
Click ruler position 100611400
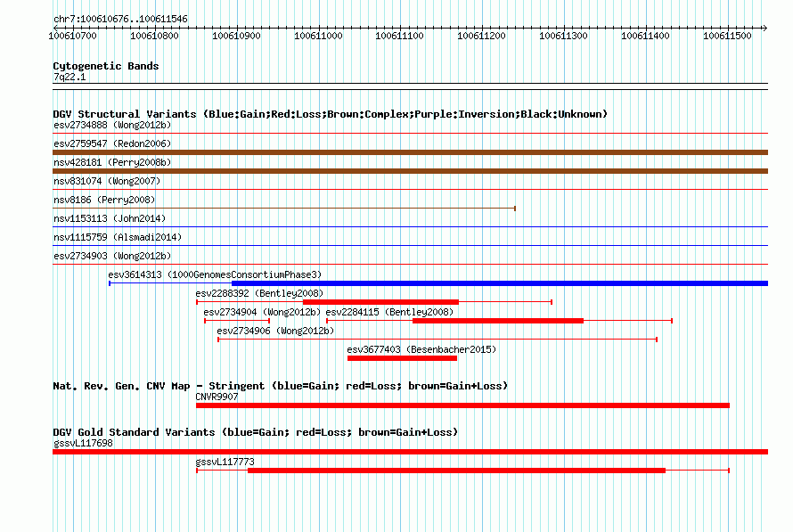[x=645, y=36]
